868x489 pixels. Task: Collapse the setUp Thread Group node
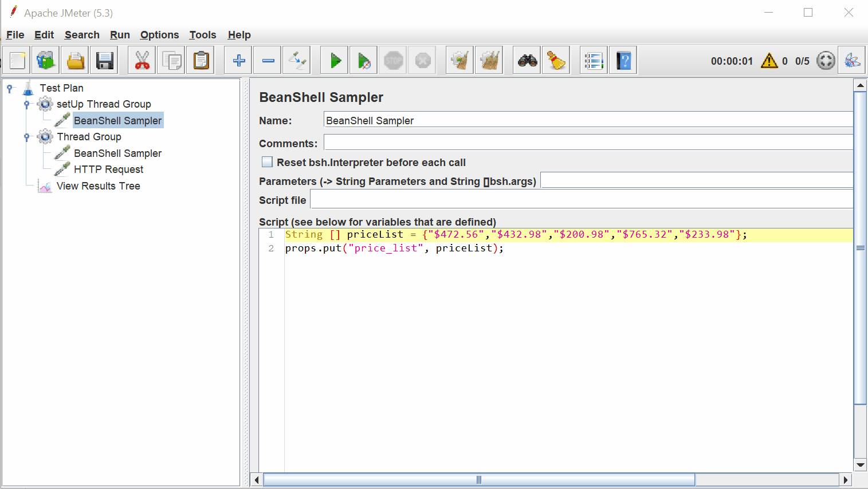26,104
